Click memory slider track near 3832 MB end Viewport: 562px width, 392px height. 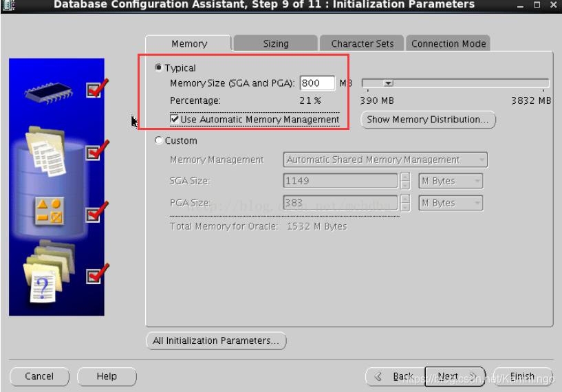coord(541,83)
